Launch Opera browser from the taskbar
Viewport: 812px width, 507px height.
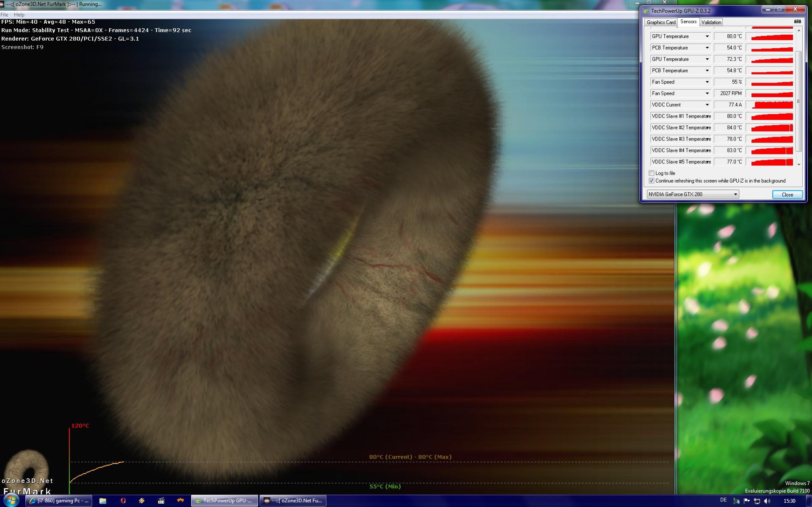123,501
